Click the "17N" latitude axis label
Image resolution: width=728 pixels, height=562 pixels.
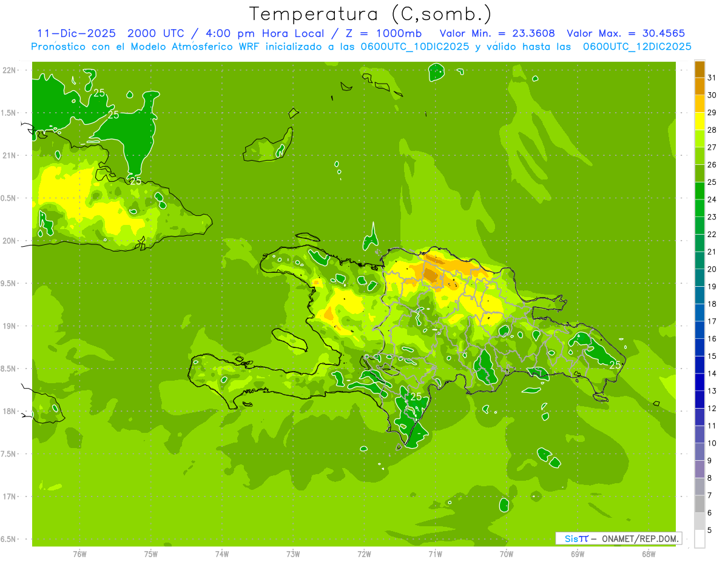click(x=10, y=497)
